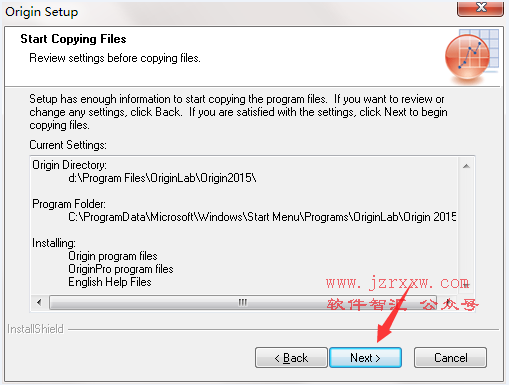Cancel the Origin setup
This screenshot has height=385, width=509.
point(450,358)
